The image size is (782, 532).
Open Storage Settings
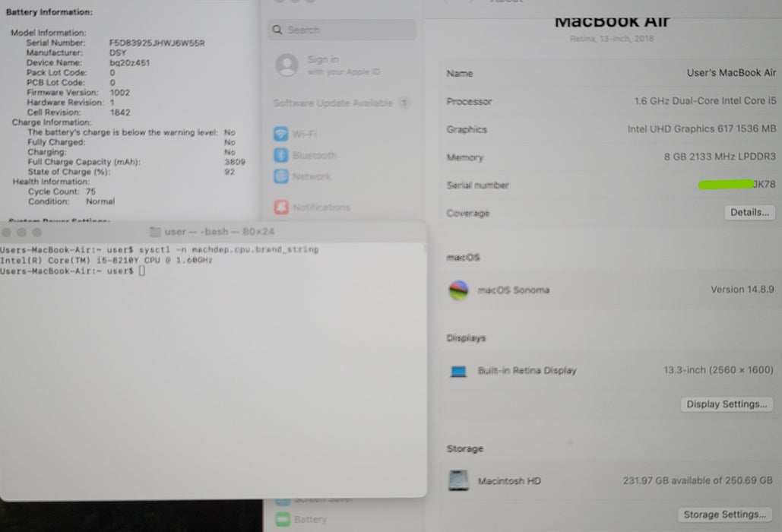click(725, 515)
